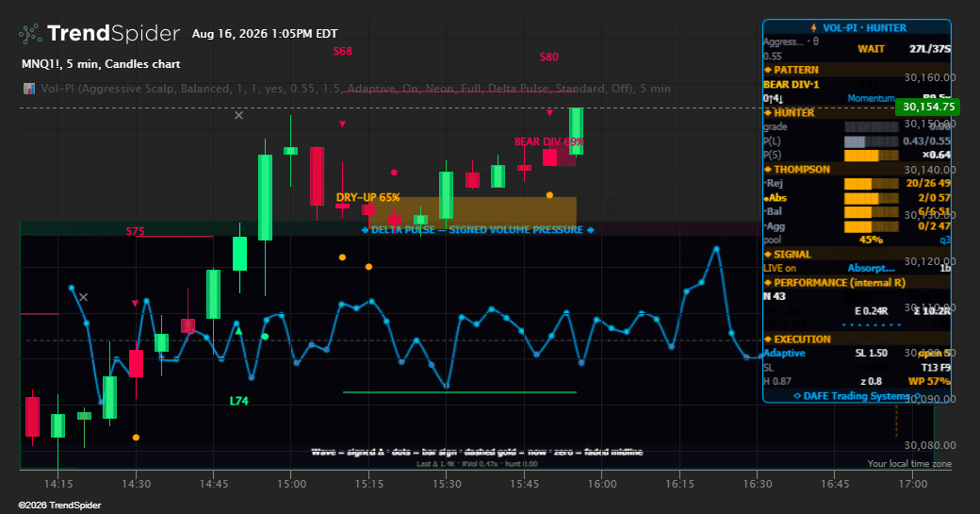Click the T13 F9 value in EXECUTION

tap(936, 368)
